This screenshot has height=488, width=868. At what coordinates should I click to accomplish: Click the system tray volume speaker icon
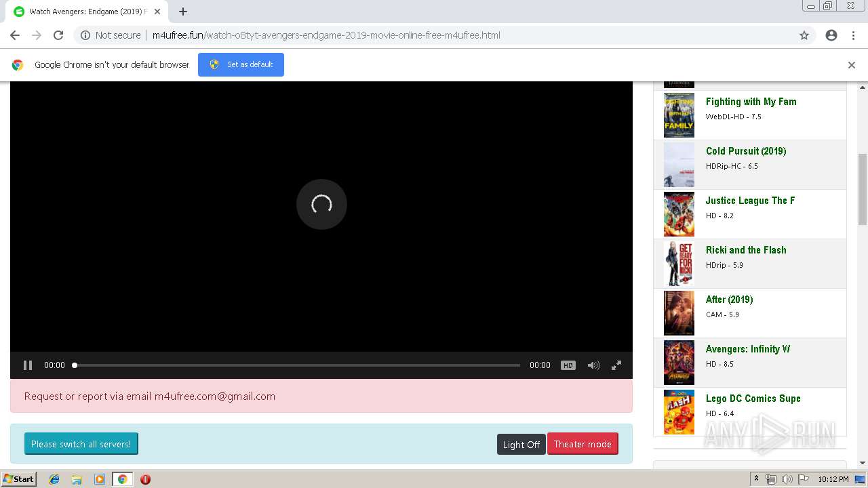click(x=787, y=479)
